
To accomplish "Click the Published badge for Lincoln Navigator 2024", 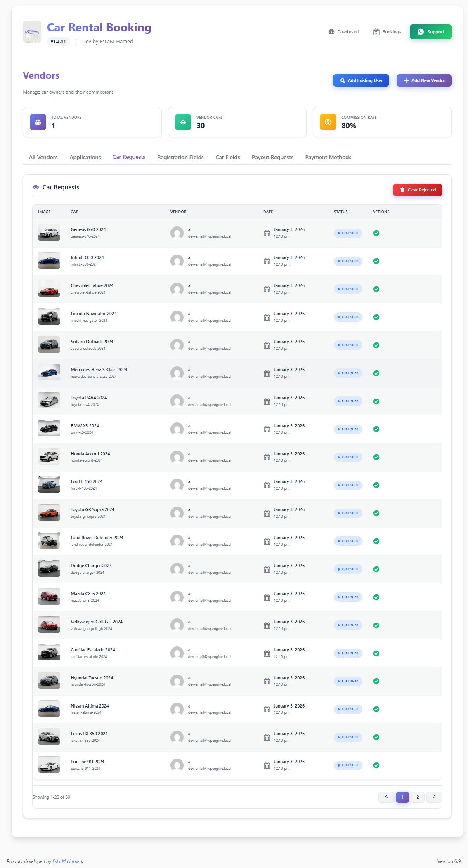I will click(348, 317).
